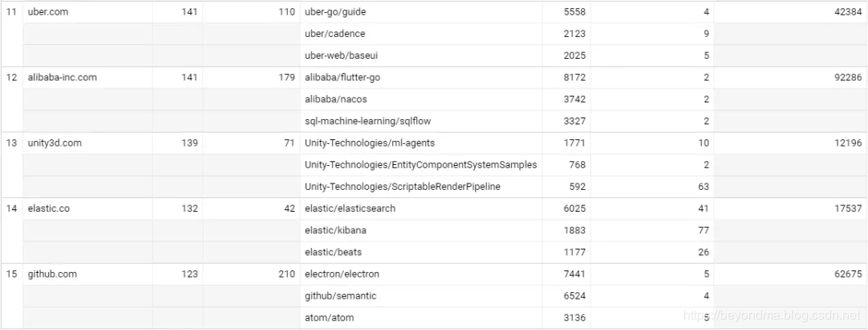Image resolution: width=868 pixels, height=330 pixels.
Task: Open the elastic/elasticsearch repository entry
Action: pyautogui.click(x=350, y=208)
